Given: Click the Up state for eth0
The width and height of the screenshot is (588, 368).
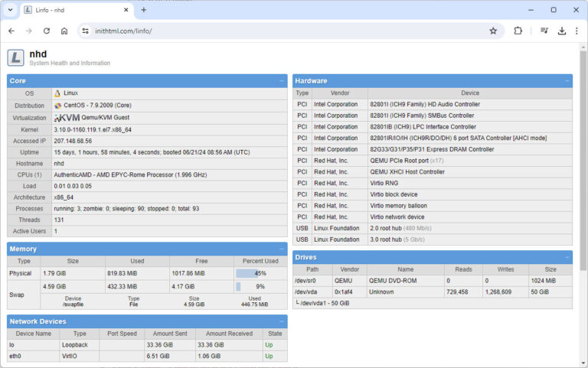Looking at the screenshot, I should (x=269, y=356).
